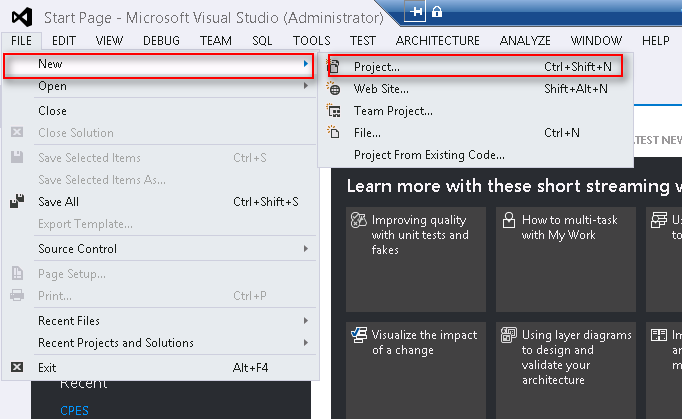Screen dimensions: 682x419
Task: Choose Close from the File menu
Action: tap(52, 111)
